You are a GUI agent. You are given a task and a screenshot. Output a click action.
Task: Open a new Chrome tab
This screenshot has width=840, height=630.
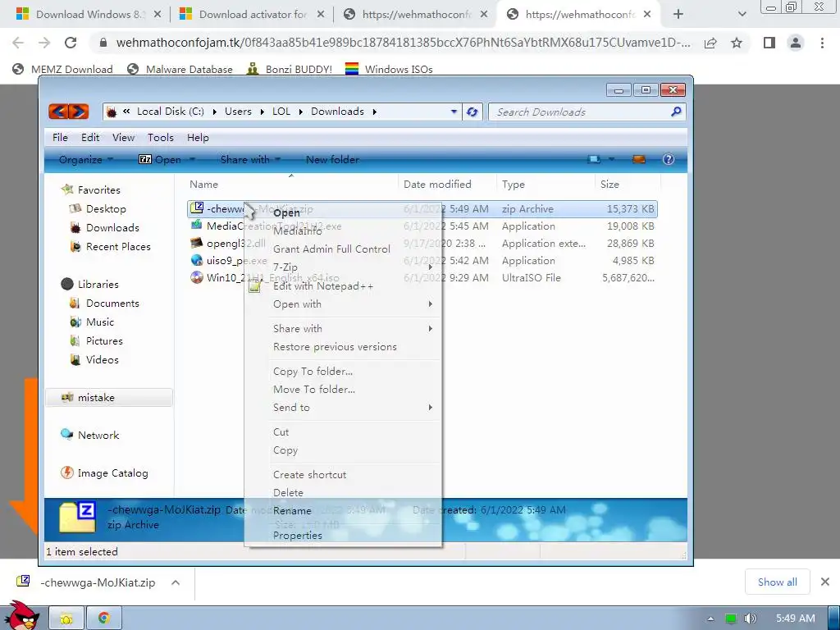coord(678,15)
